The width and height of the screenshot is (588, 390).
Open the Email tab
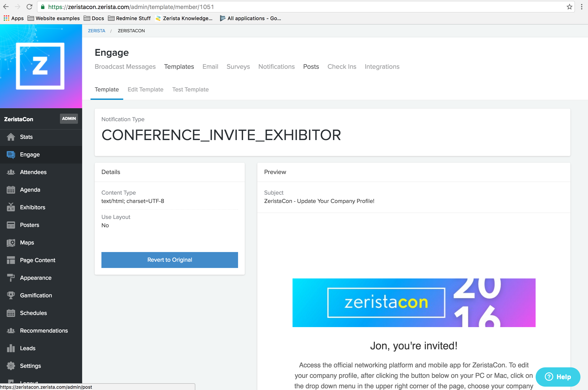210,67
